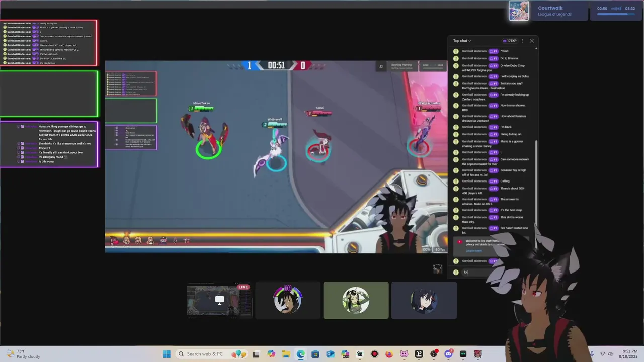Open the Wi-Fi network tray icon
The width and height of the screenshot is (644, 362).
coord(603,354)
